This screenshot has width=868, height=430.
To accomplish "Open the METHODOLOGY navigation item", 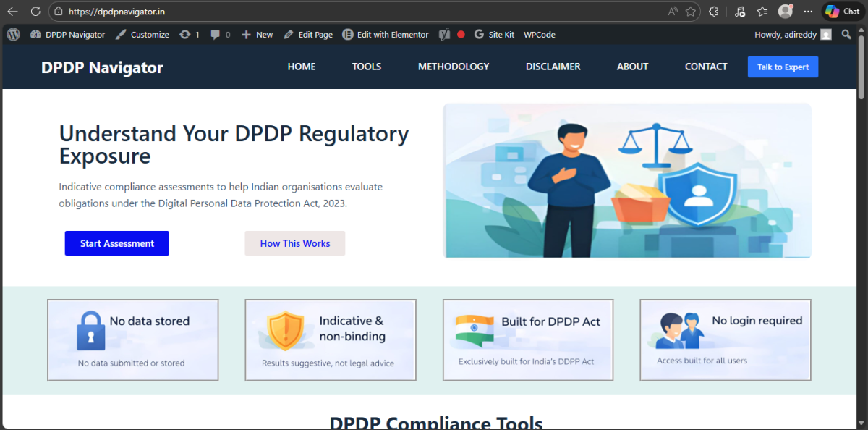I will pos(454,67).
